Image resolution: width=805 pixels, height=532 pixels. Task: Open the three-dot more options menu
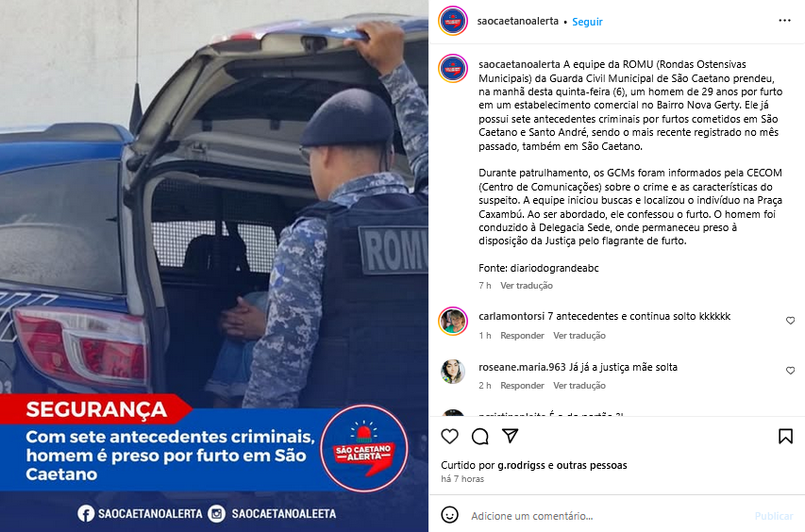pos(784,21)
